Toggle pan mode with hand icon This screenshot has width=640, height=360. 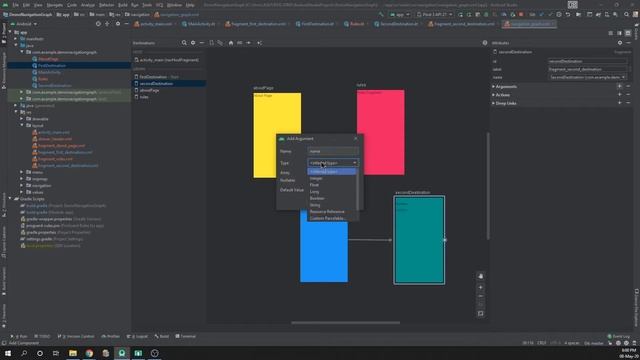click(x=480, y=276)
